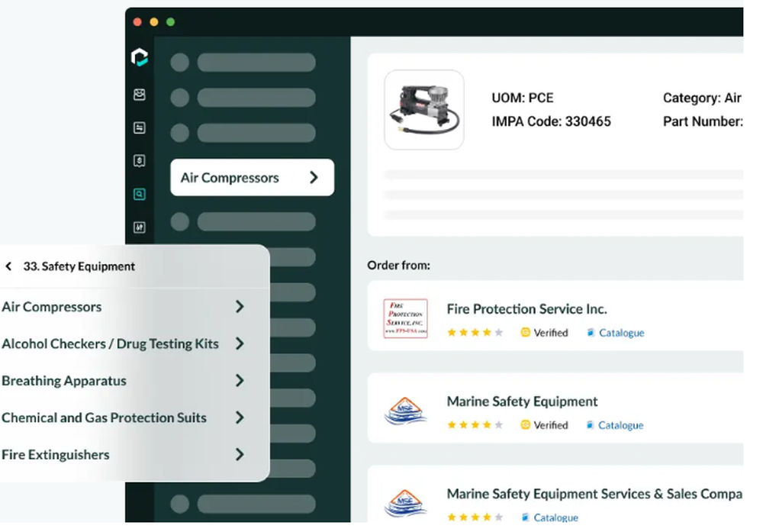Open the invoice dollar icon in the sidebar
The image size is (763, 532).
point(139,160)
